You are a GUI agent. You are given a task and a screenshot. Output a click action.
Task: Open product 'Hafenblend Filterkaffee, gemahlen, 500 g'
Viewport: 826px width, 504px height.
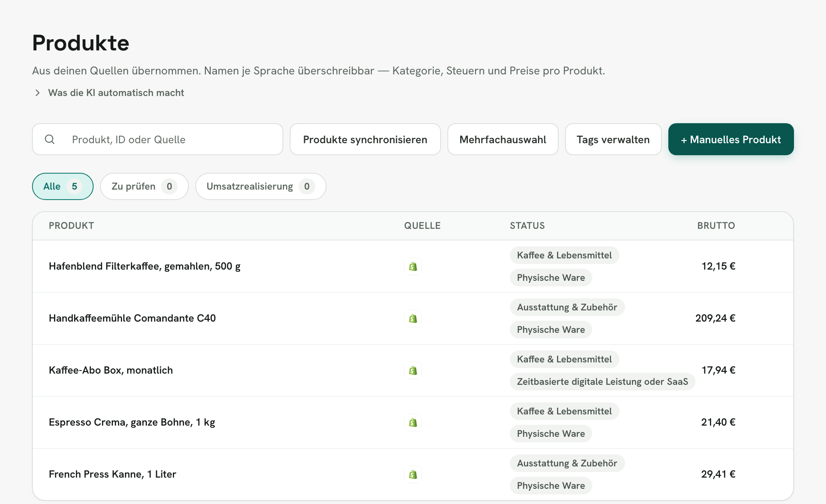144,266
